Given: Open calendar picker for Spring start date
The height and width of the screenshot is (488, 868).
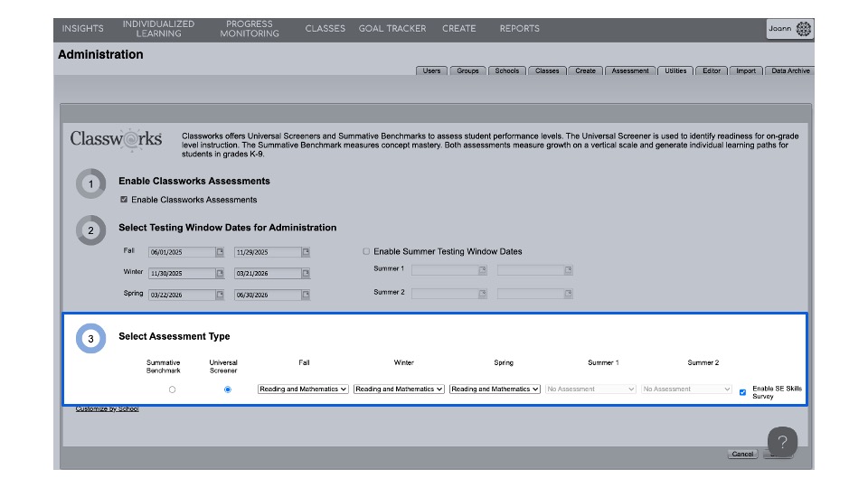Looking at the screenshot, I should [220, 295].
